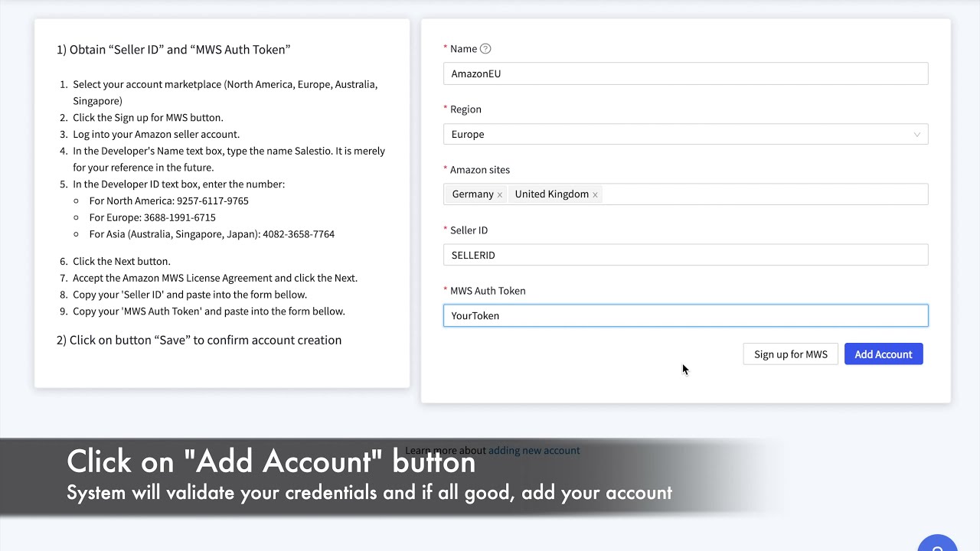The image size is (980, 551).
Task: Click the North America Developer ID 9257-6117-9765
Action: [x=212, y=201]
